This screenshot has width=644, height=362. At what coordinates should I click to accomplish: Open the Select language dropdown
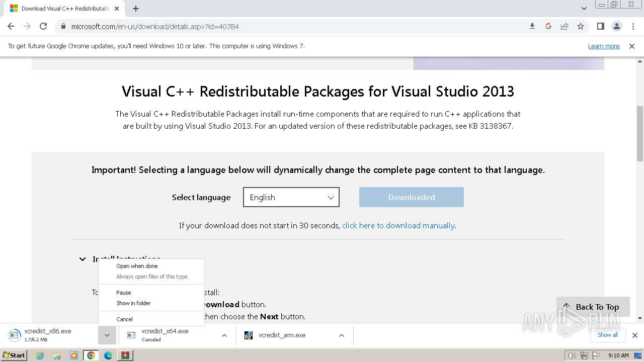291,197
